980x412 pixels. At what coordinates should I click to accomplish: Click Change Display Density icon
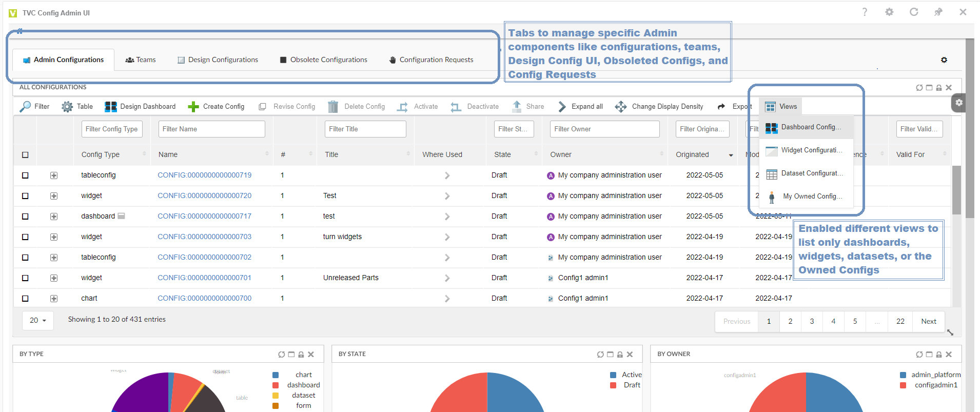pyautogui.click(x=621, y=107)
